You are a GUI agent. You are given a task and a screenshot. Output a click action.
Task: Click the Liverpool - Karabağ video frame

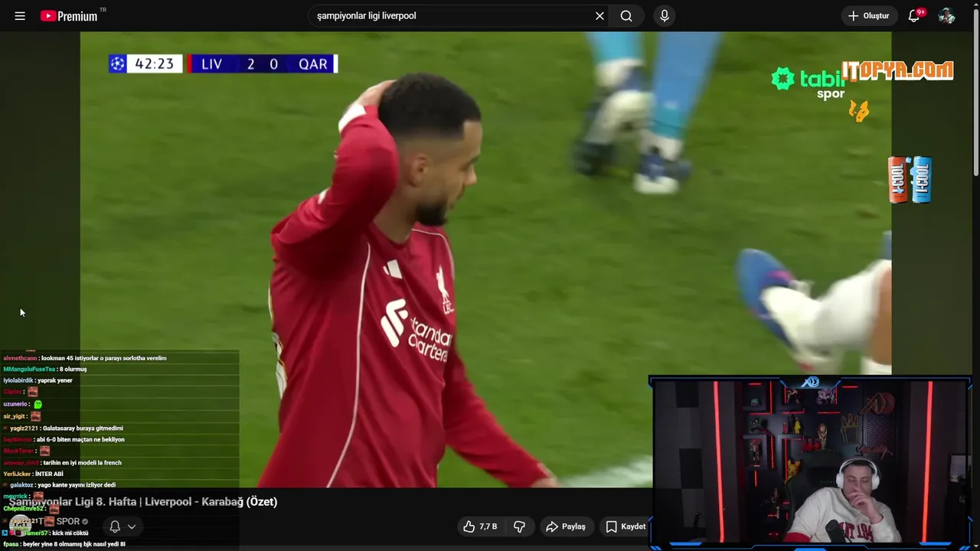coord(485,259)
